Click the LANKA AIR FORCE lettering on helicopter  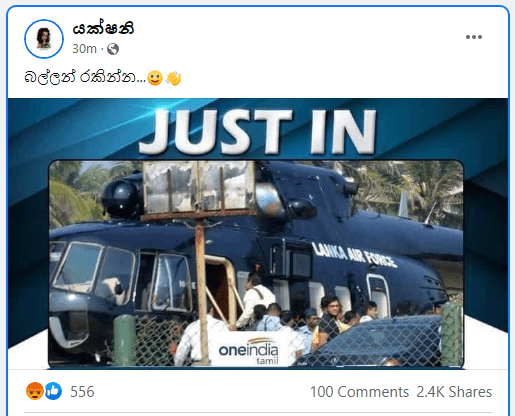[354, 255]
